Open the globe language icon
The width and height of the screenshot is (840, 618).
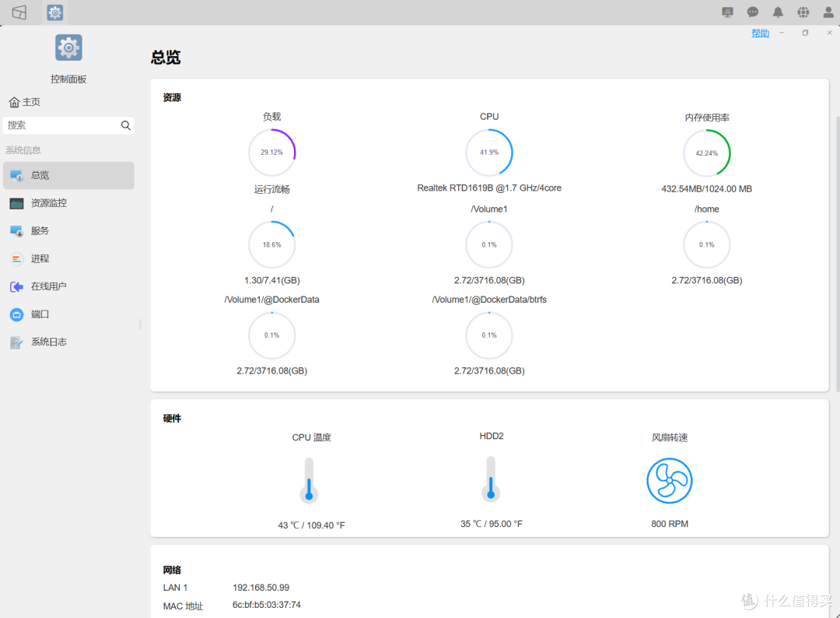(x=803, y=12)
